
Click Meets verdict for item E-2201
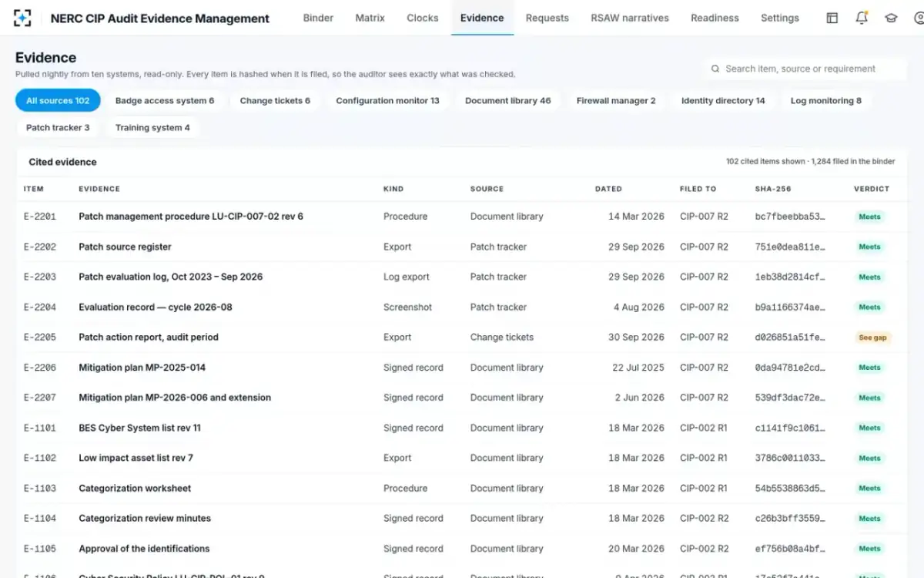pyautogui.click(x=869, y=217)
